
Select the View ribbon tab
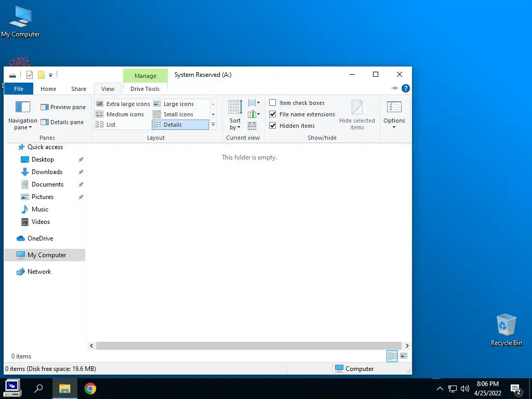coord(108,89)
